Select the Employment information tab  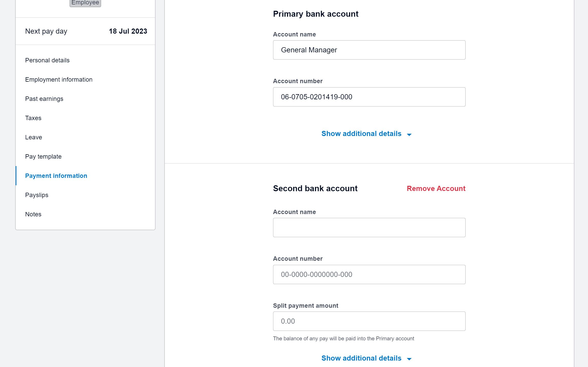coord(59,80)
